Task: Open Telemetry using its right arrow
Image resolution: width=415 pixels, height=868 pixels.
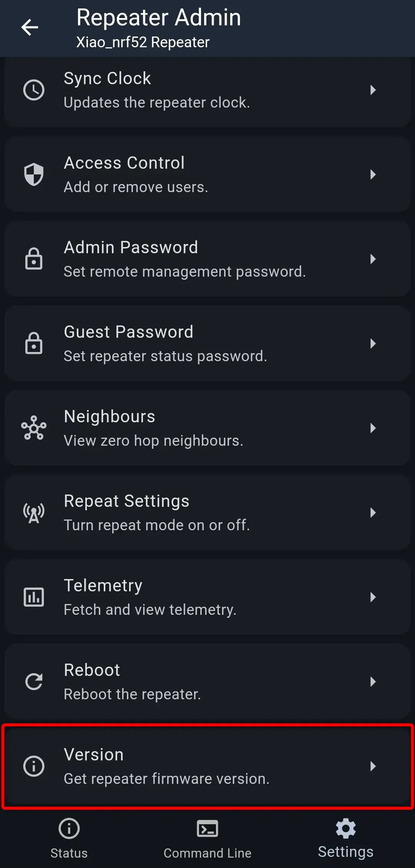Action: point(373,597)
